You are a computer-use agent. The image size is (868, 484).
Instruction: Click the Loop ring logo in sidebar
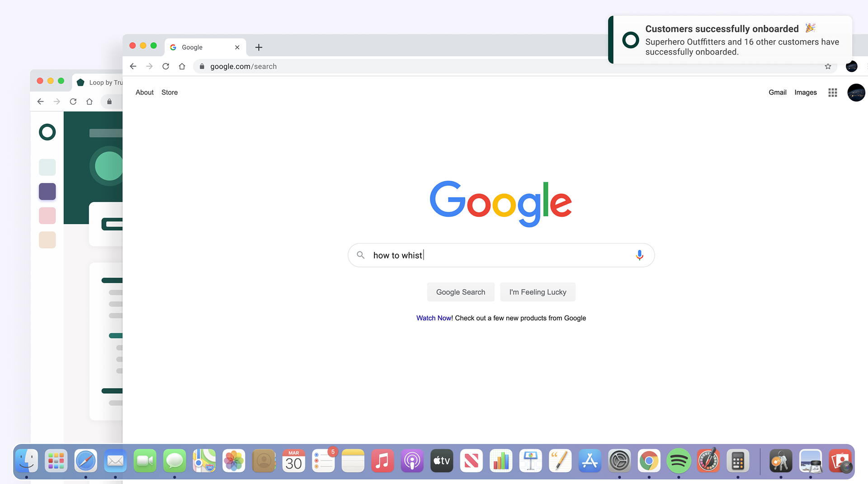[x=47, y=132]
